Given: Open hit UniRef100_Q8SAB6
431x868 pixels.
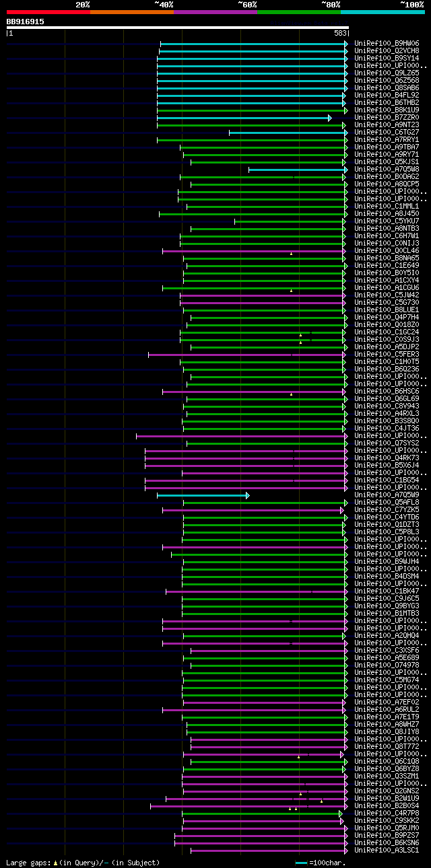Looking at the screenshot, I should click(x=386, y=87).
